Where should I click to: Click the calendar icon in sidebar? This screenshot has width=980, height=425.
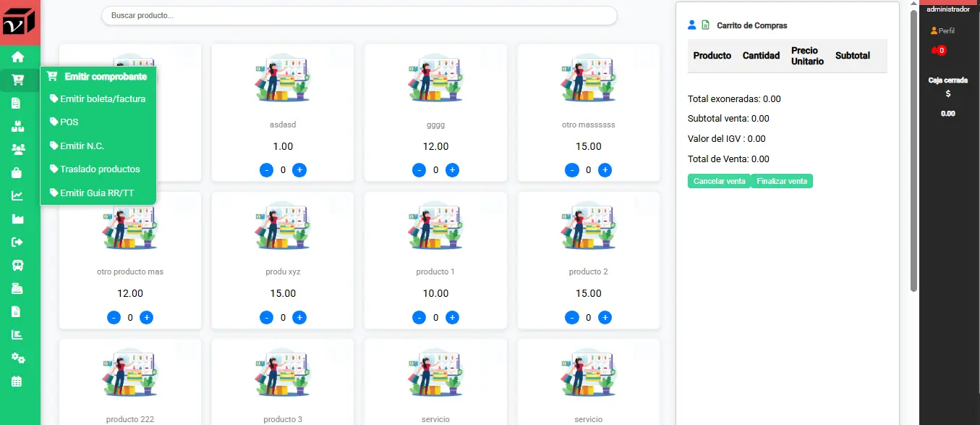click(18, 381)
